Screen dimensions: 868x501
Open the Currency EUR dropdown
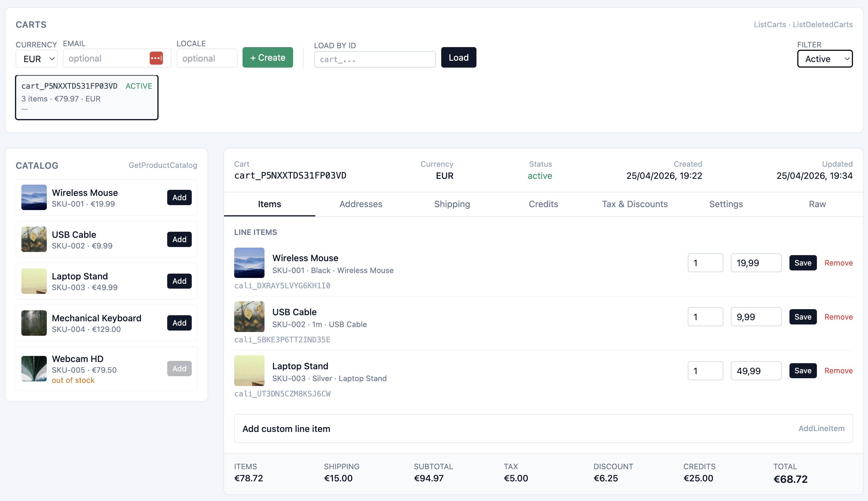[37, 59]
